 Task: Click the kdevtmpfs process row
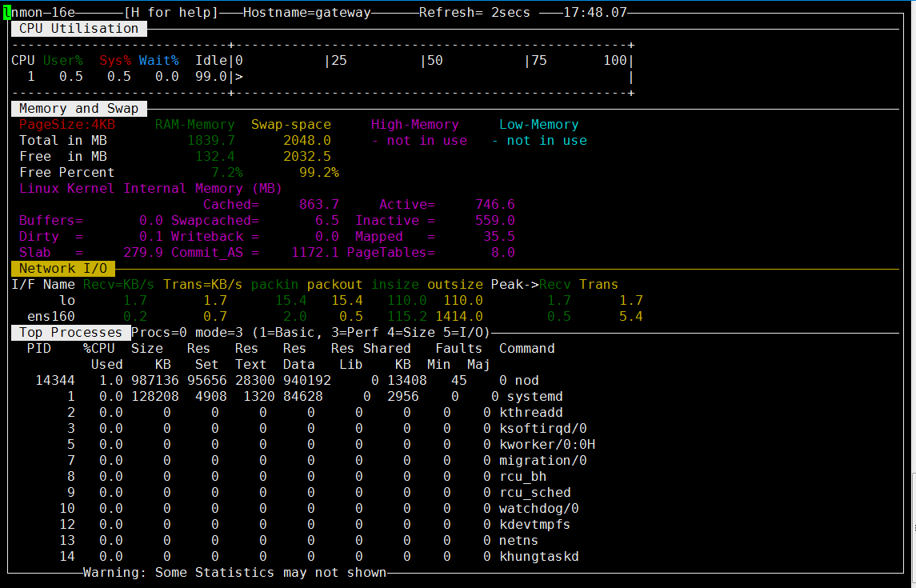click(x=315, y=525)
